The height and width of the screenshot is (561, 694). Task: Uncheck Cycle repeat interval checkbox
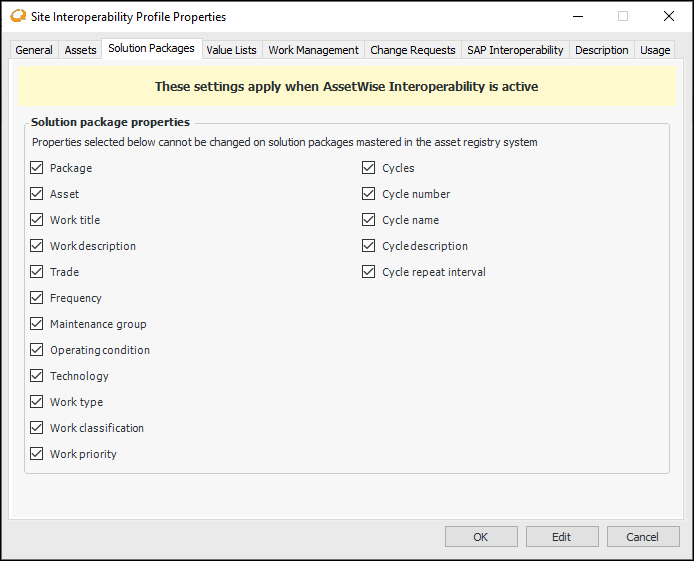click(x=369, y=272)
